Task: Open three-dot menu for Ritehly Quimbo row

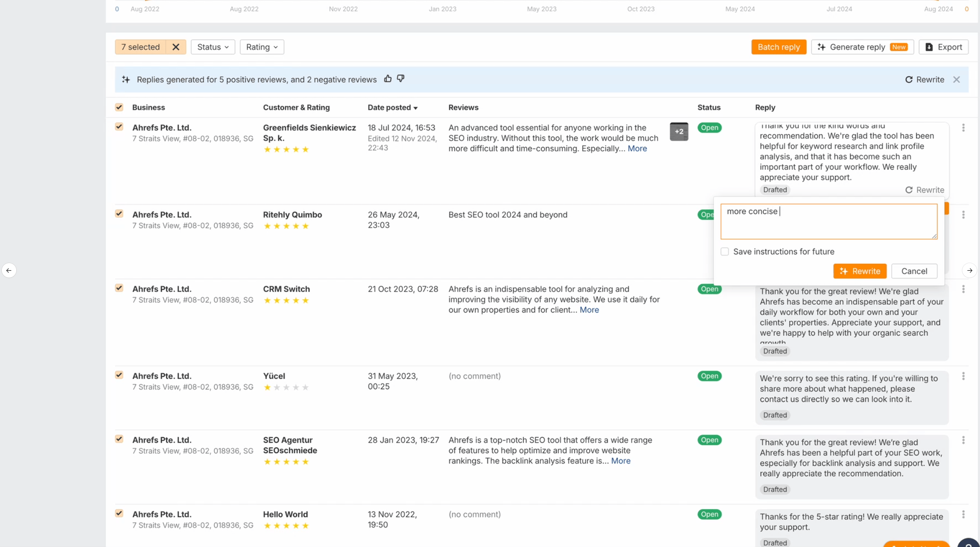Action: (963, 215)
